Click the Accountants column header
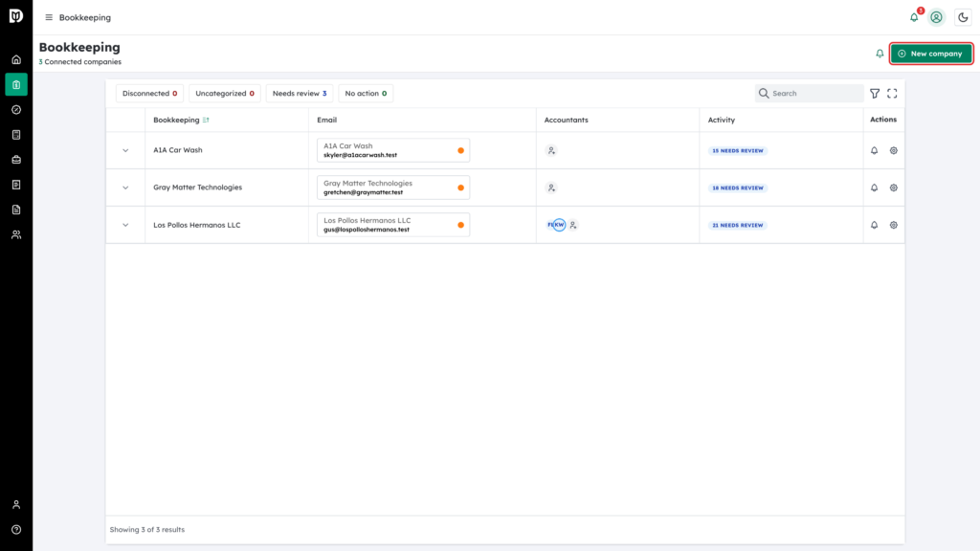This screenshot has width=980, height=551. [x=567, y=120]
